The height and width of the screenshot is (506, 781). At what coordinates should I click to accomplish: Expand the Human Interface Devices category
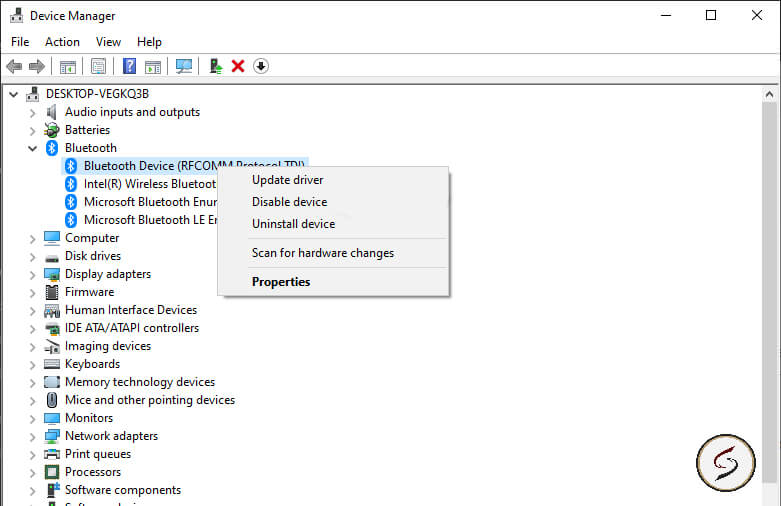pyautogui.click(x=32, y=311)
